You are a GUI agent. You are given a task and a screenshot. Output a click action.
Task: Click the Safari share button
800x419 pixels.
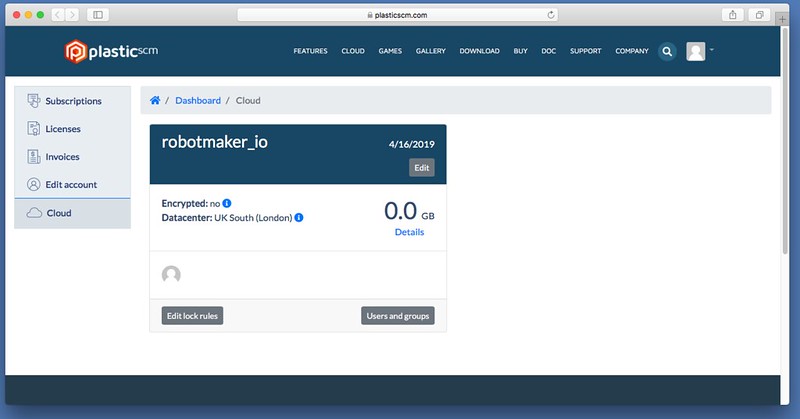[733, 15]
